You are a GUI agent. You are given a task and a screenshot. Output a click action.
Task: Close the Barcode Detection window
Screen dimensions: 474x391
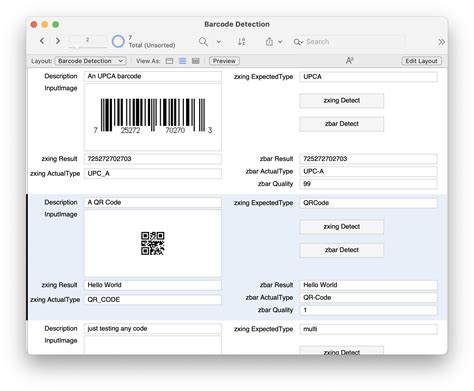[34, 24]
